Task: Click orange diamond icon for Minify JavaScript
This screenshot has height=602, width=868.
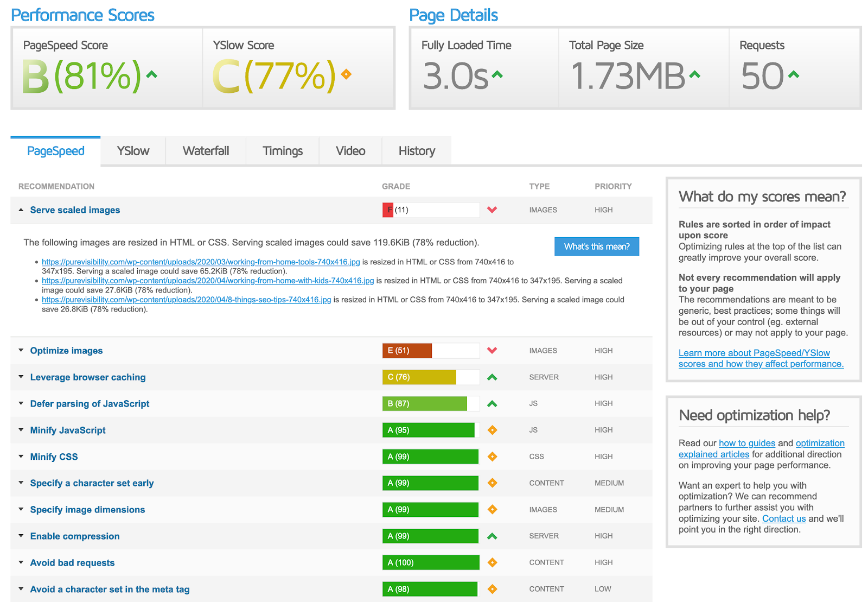Action: (x=492, y=430)
